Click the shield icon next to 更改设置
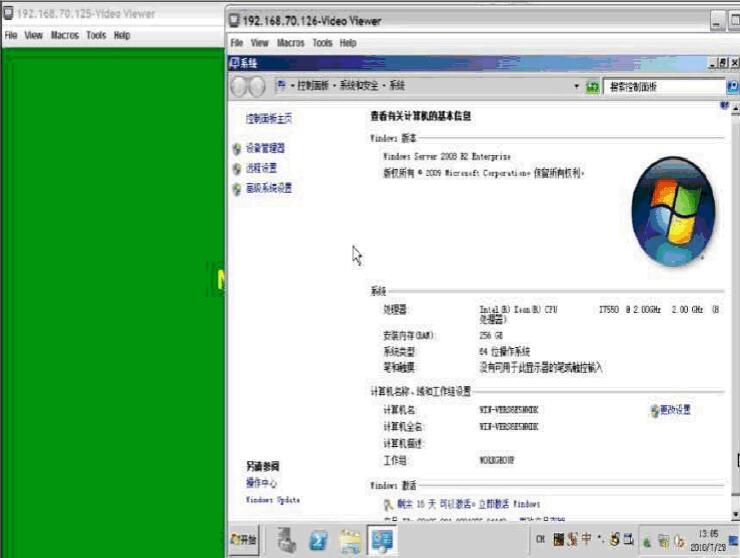Screen dimensions: 740x558 (x=654, y=410)
